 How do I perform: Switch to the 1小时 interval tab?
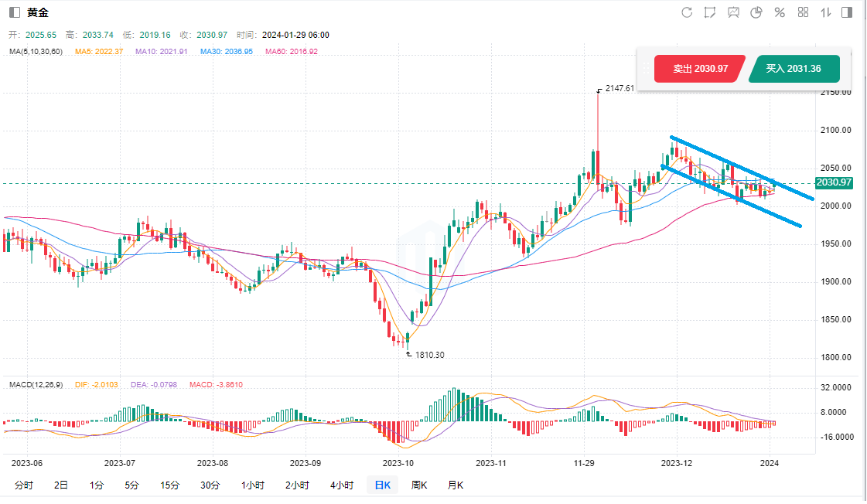(x=252, y=485)
